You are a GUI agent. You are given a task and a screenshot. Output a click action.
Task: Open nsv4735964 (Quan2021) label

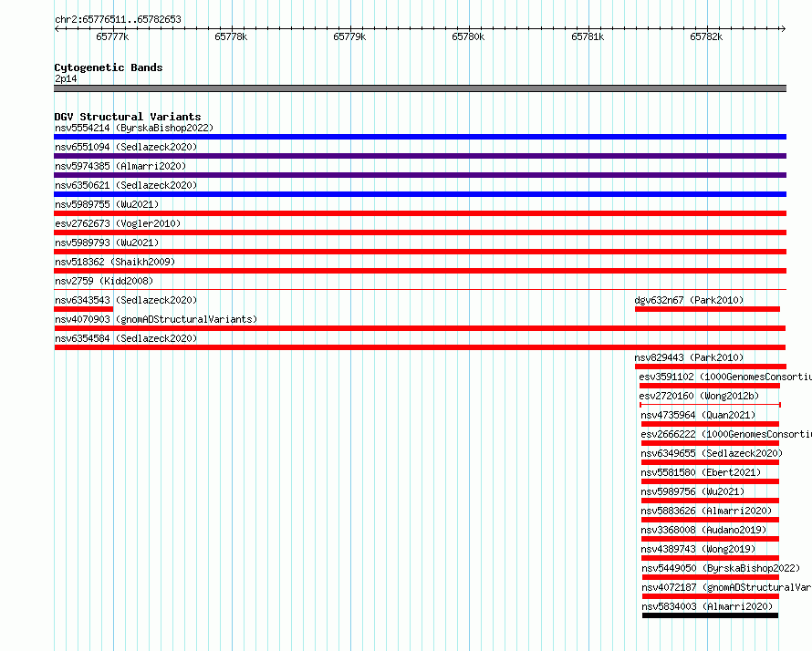click(x=698, y=415)
